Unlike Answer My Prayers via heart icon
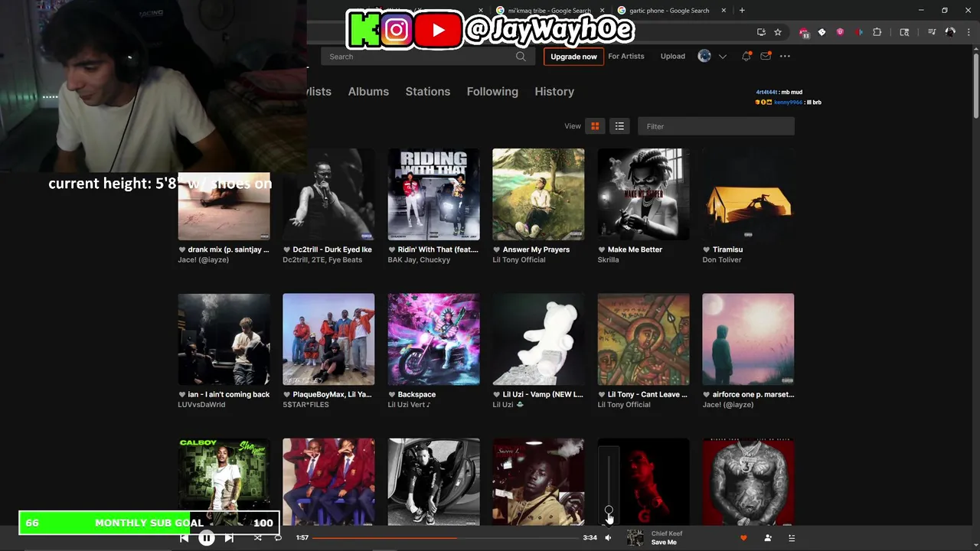Image resolution: width=980 pixels, height=551 pixels. [497, 249]
